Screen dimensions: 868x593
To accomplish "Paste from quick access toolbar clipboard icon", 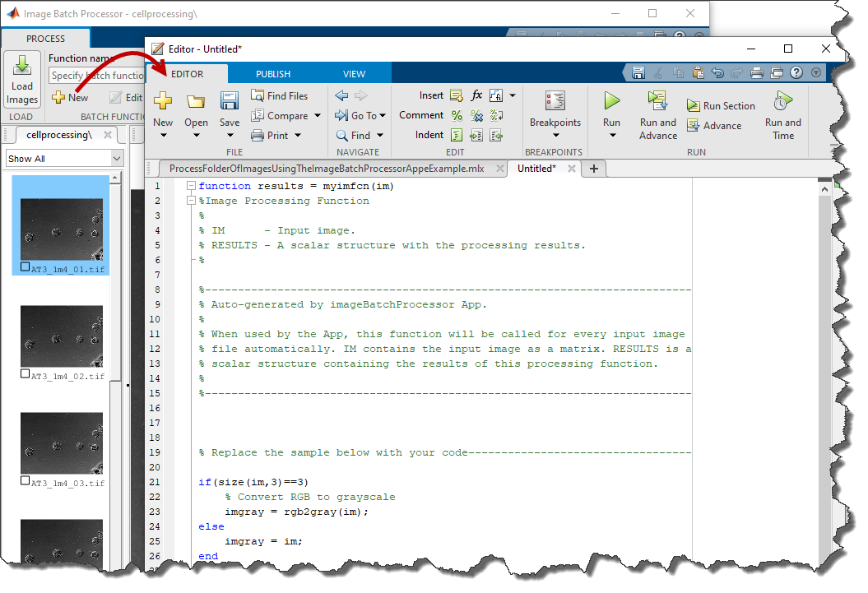I will coord(698,72).
